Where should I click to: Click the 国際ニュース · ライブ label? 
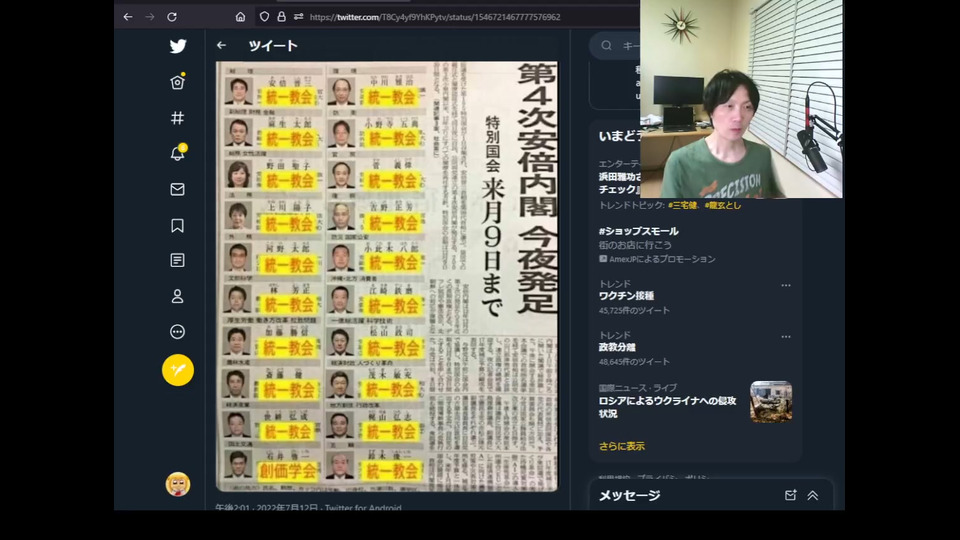(x=637, y=388)
